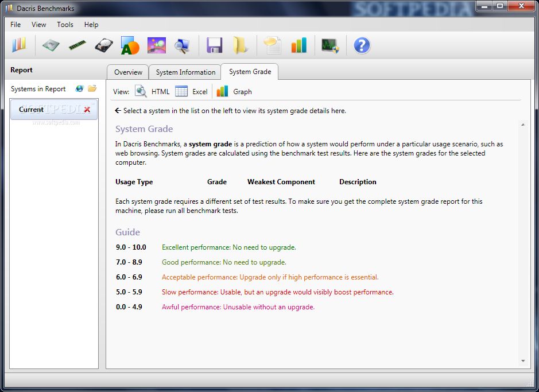Open a report with the folder icon
This screenshot has width=539, height=392.
click(x=241, y=45)
